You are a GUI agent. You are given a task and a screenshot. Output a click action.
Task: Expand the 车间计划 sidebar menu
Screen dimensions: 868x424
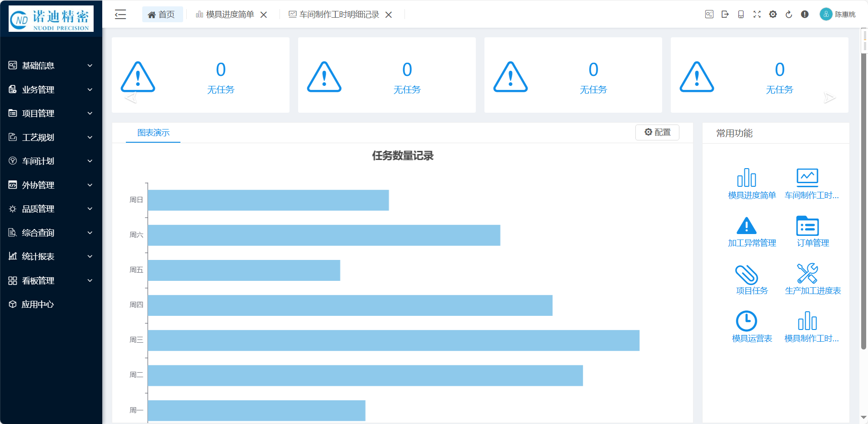coord(51,161)
